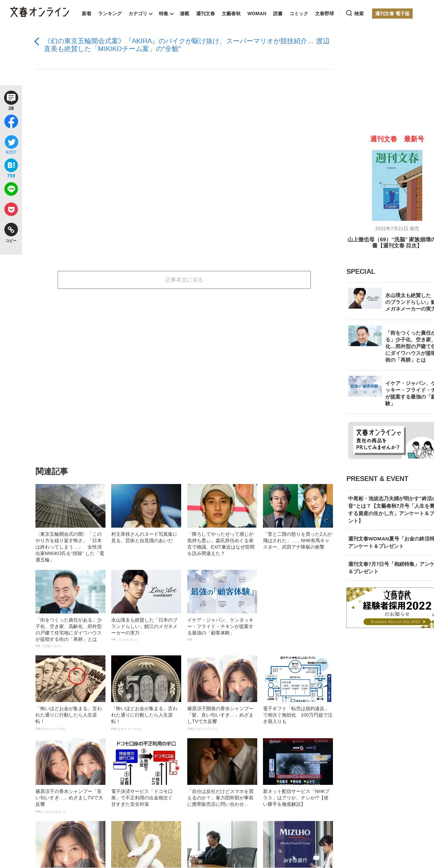Click the search magnifier icon
This screenshot has width=434, height=868.
(x=349, y=13)
